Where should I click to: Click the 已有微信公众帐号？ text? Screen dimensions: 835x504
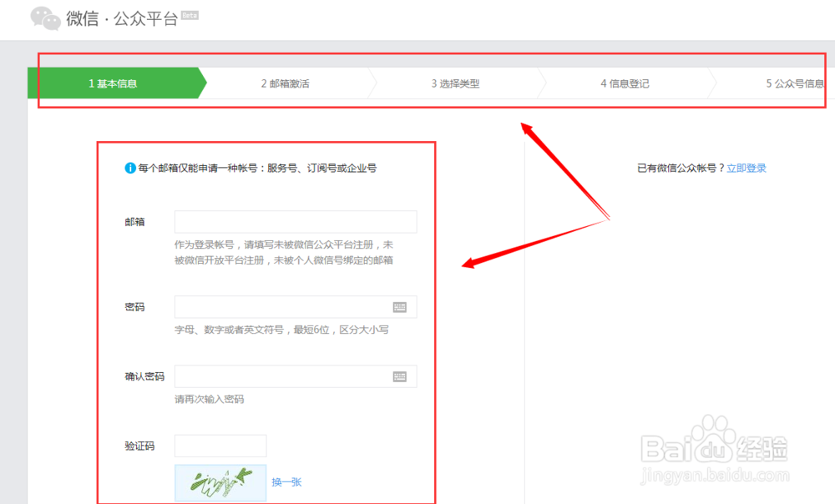pyautogui.click(x=681, y=169)
